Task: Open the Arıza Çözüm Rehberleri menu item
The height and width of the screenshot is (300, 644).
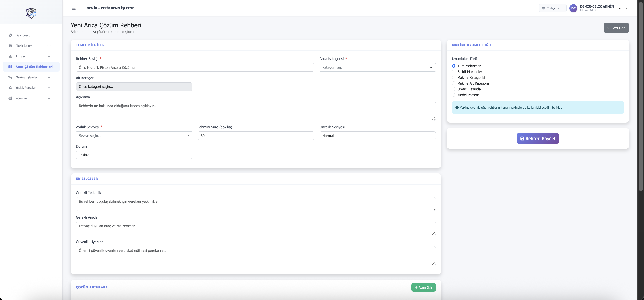Action: (x=34, y=67)
